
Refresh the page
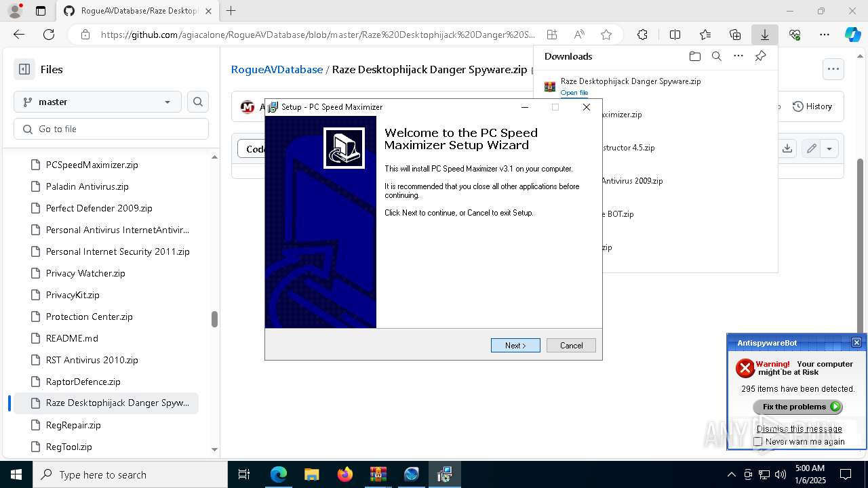pyautogui.click(x=49, y=35)
